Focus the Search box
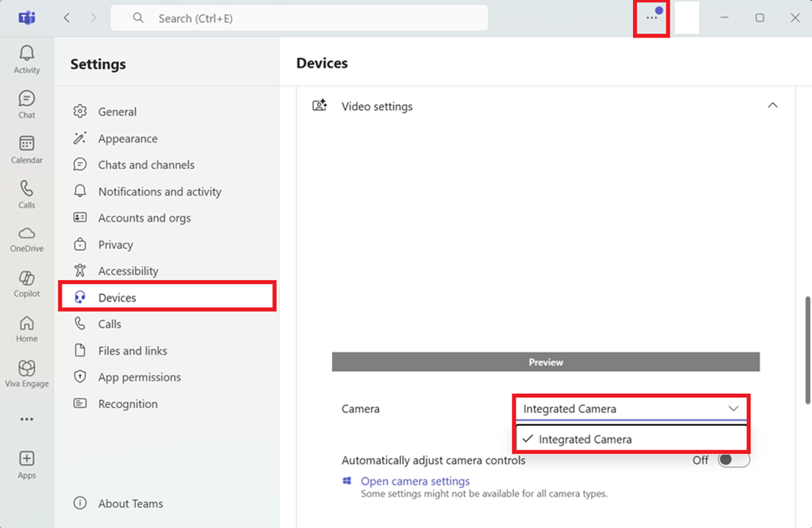Image resolution: width=812 pixels, height=528 pixels. 299,18
